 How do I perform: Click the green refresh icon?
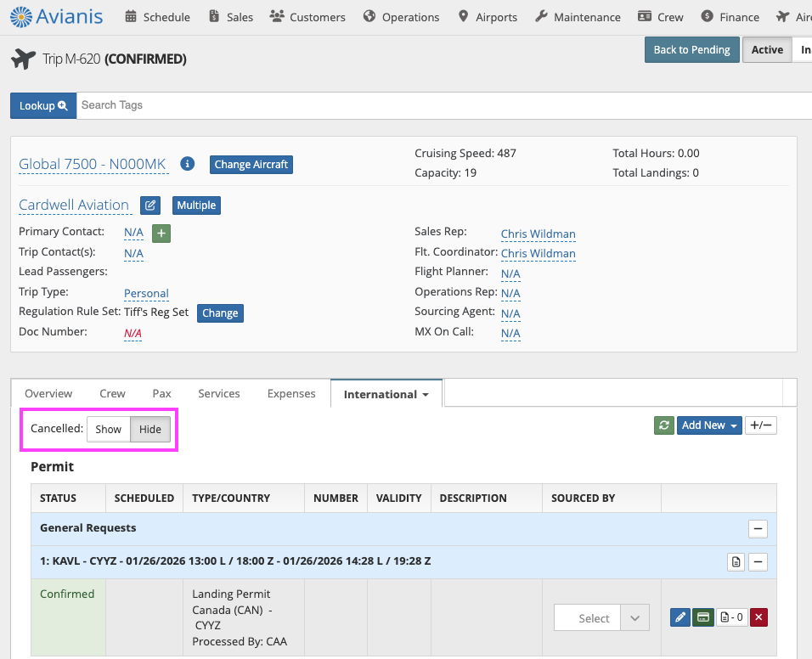coord(663,425)
